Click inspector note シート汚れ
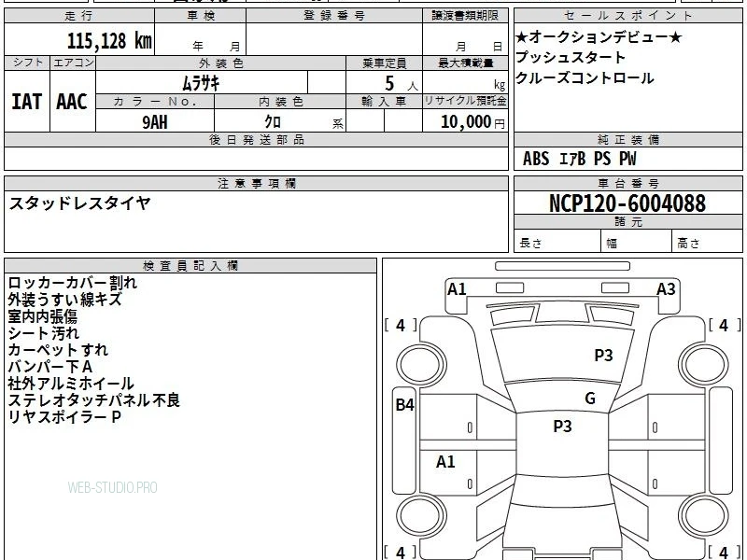The width and height of the screenshot is (747, 560). (x=43, y=333)
